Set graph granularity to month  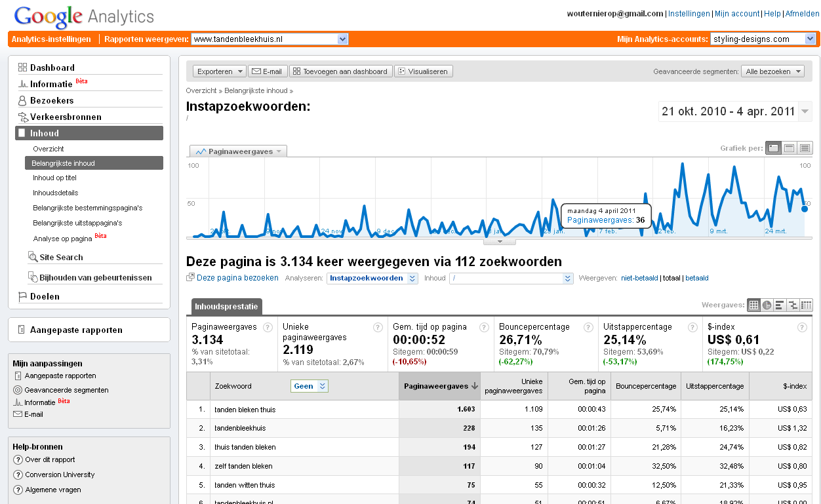[x=805, y=148]
